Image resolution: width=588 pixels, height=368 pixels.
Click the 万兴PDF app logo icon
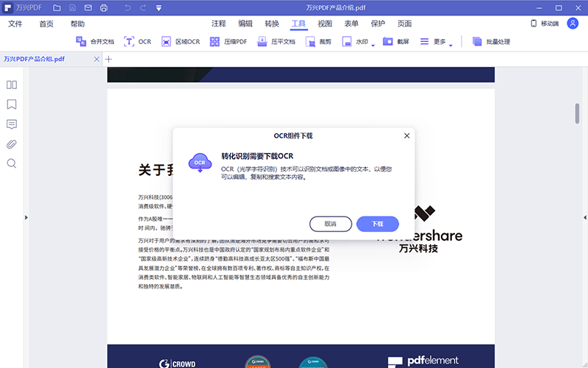(x=7, y=8)
